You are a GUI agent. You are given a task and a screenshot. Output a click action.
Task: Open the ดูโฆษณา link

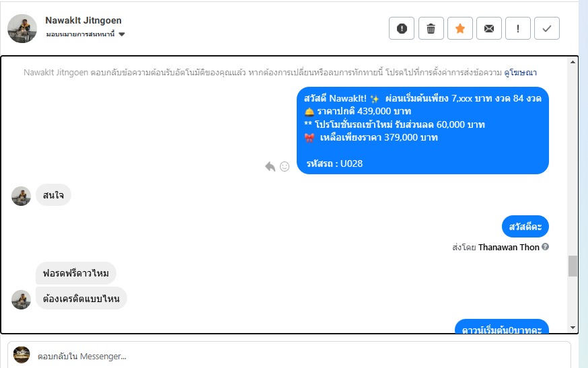click(x=520, y=73)
